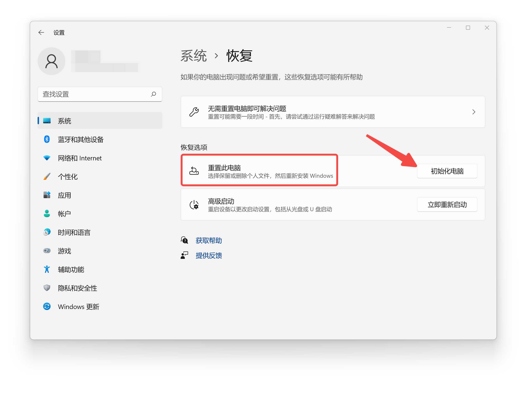Click the 帐户 person icon

[x=47, y=213]
